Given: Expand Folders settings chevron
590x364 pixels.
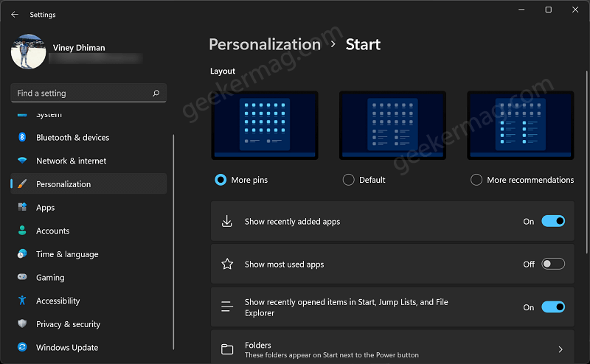Looking at the screenshot, I should click(560, 349).
